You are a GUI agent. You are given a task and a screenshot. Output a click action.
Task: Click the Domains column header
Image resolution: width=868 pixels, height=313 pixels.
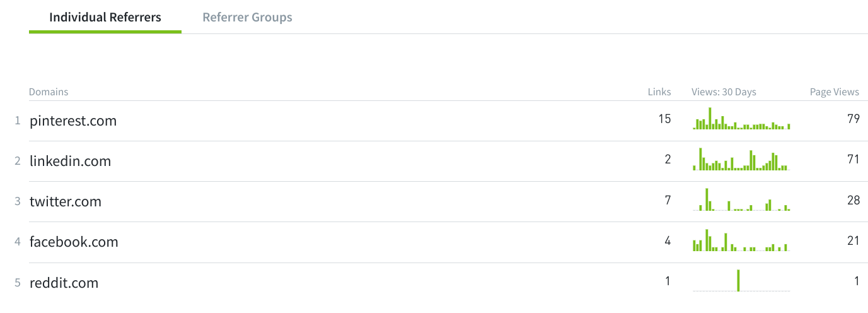[x=49, y=92]
